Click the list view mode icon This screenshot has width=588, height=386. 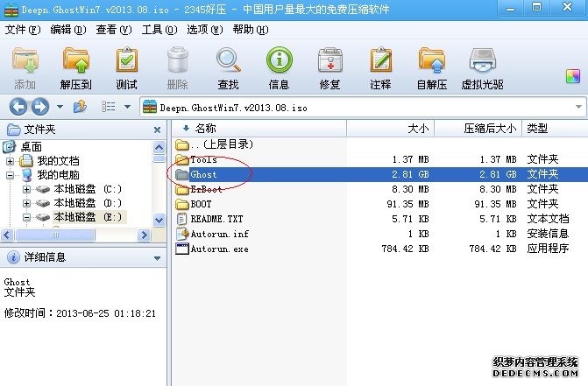coord(109,107)
